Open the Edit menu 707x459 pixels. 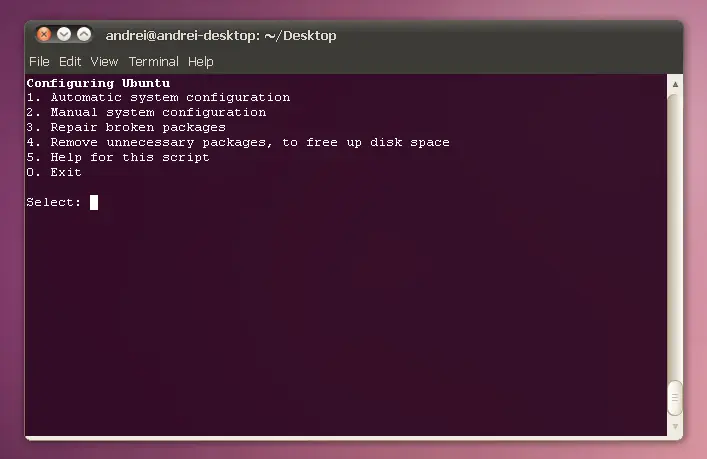[x=70, y=62]
